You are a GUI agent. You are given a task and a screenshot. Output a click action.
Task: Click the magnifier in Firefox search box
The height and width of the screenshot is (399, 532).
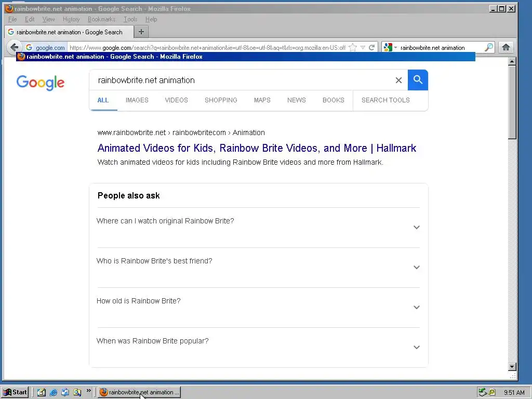click(488, 47)
